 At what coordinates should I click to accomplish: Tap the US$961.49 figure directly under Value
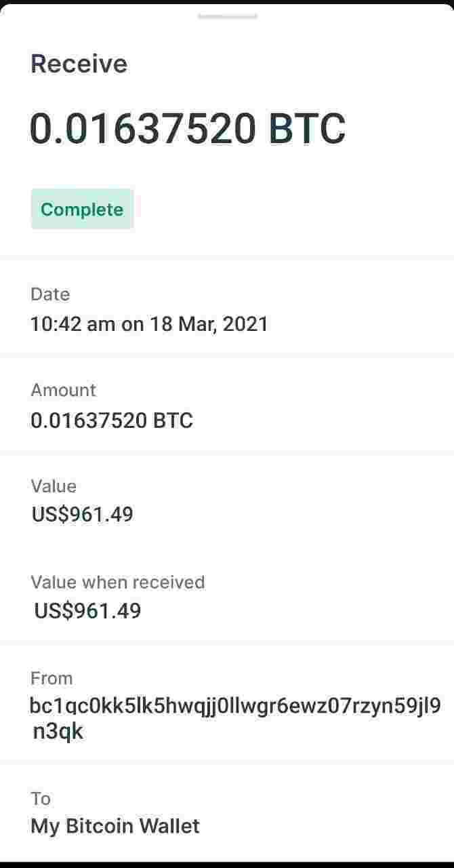click(x=83, y=515)
